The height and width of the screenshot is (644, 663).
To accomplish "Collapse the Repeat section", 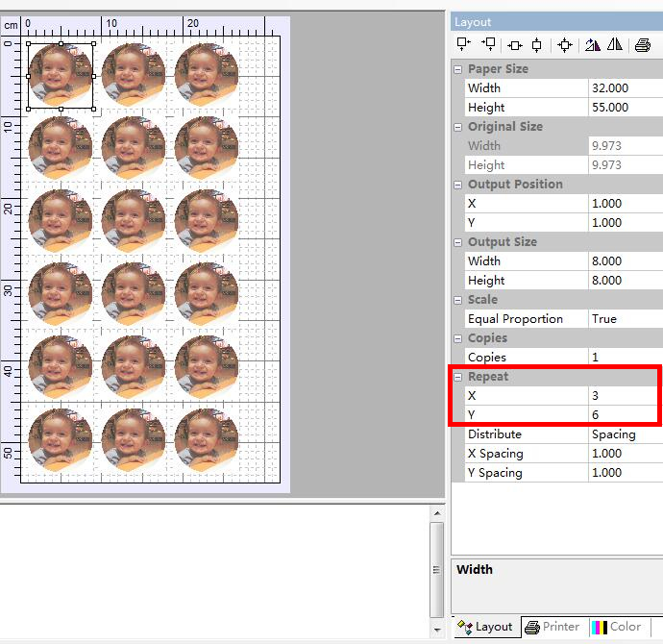I will click(458, 377).
